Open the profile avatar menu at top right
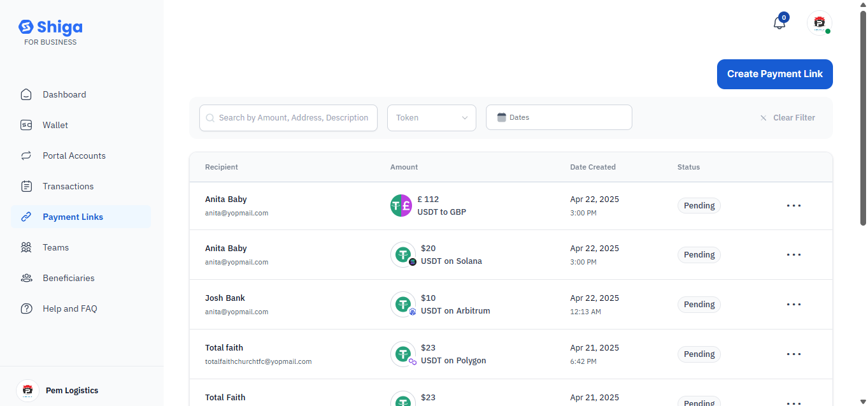868x406 pixels. 819,22
